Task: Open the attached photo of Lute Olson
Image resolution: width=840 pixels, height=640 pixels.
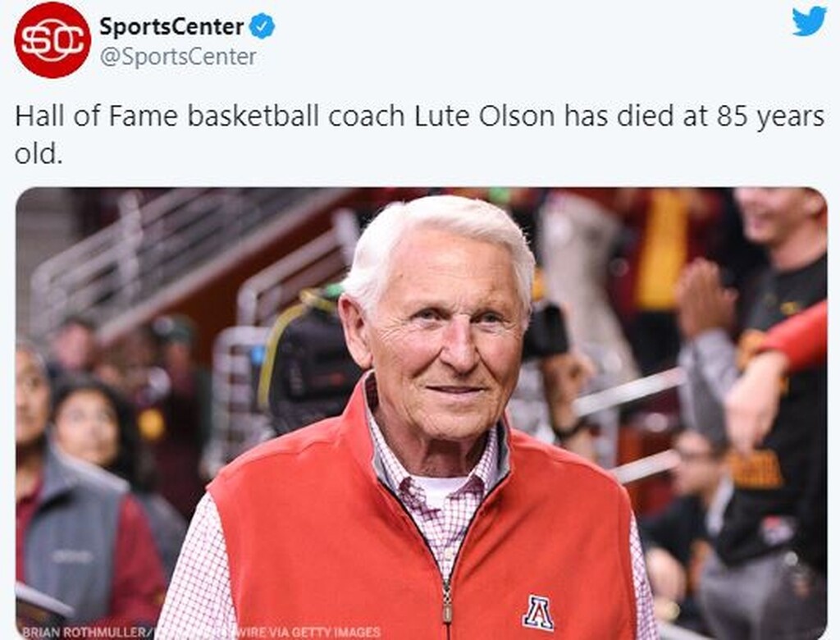Action: 420,410
